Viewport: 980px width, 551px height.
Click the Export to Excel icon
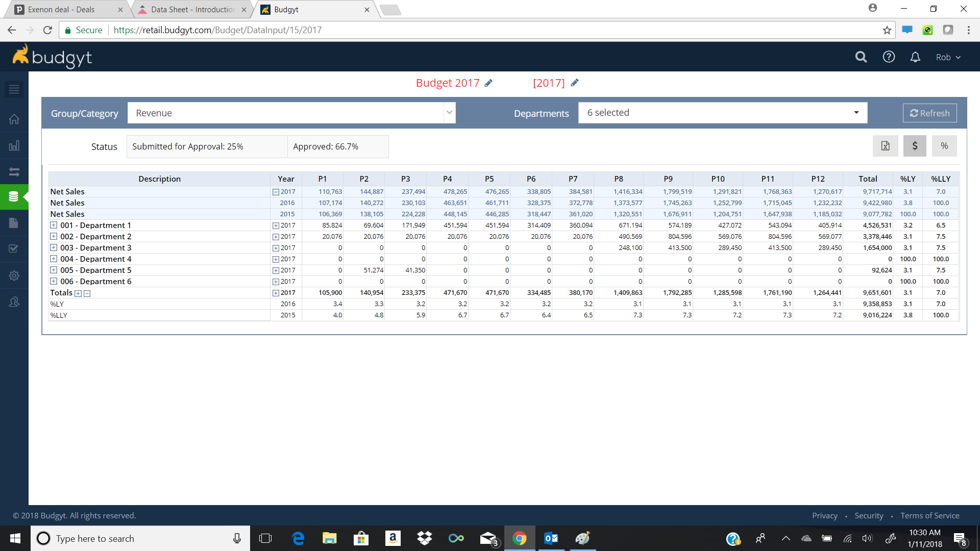[885, 146]
